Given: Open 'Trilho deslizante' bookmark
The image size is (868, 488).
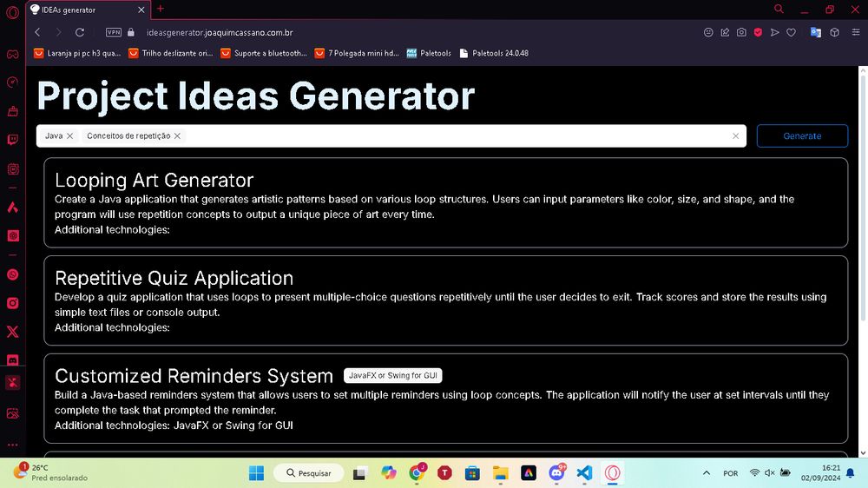Looking at the screenshot, I should point(170,53).
